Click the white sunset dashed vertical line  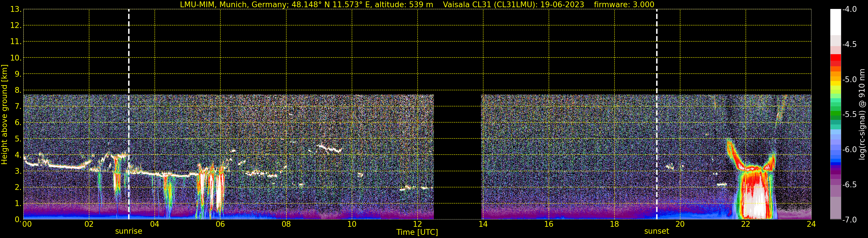[x=657, y=114]
